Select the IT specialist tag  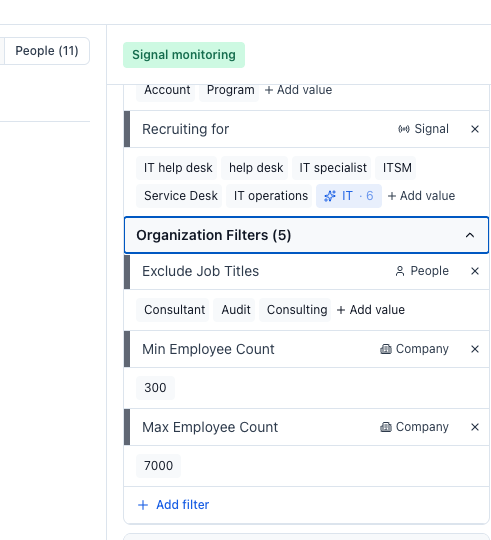[x=332, y=168]
